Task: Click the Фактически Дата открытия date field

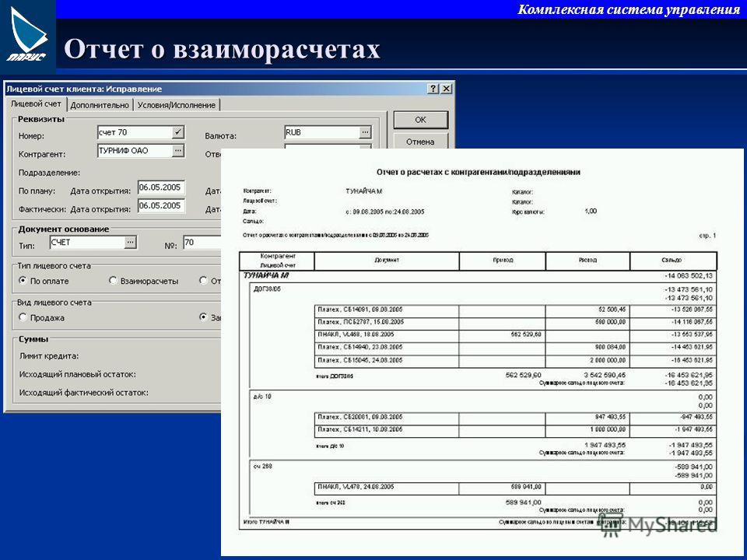Action: pyautogui.click(x=161, y=205)
